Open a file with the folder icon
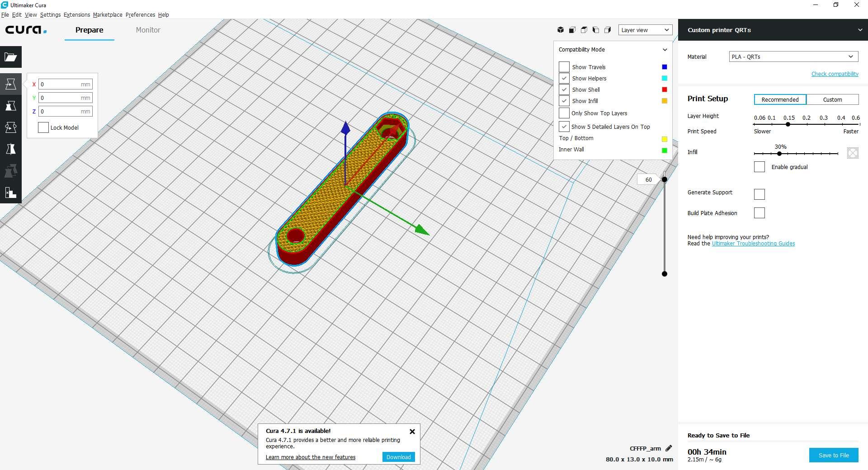 coord(11,57)
